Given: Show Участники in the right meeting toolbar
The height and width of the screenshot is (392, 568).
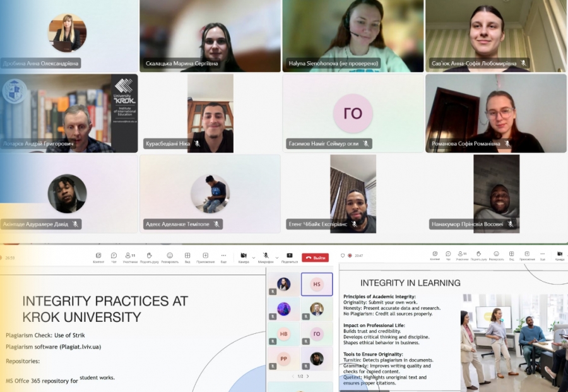Looking at the screenshot, I should tap(462, 256).
